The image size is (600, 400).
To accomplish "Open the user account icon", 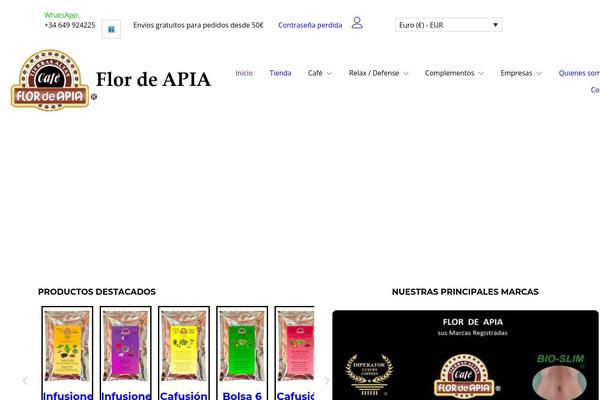I will coord(357,23).
